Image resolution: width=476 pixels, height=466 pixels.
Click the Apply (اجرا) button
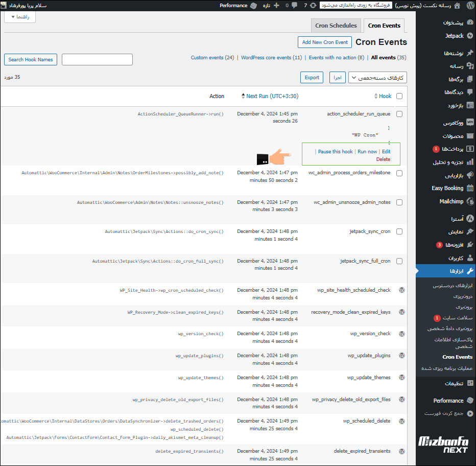[x=338, y=78]
